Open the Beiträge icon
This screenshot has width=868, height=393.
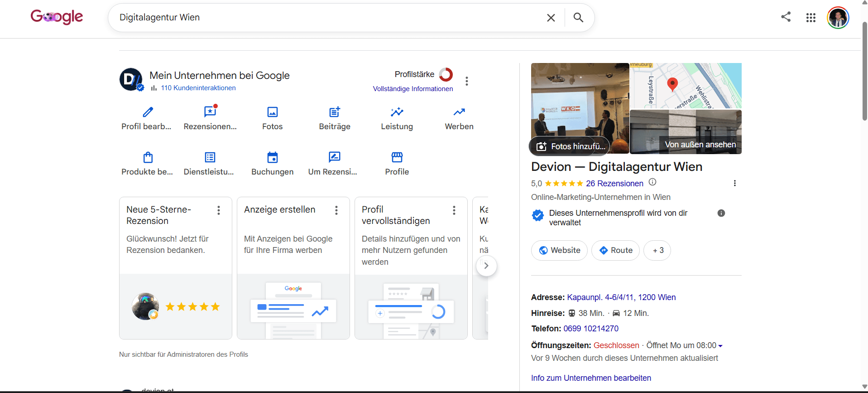[335, 112]
